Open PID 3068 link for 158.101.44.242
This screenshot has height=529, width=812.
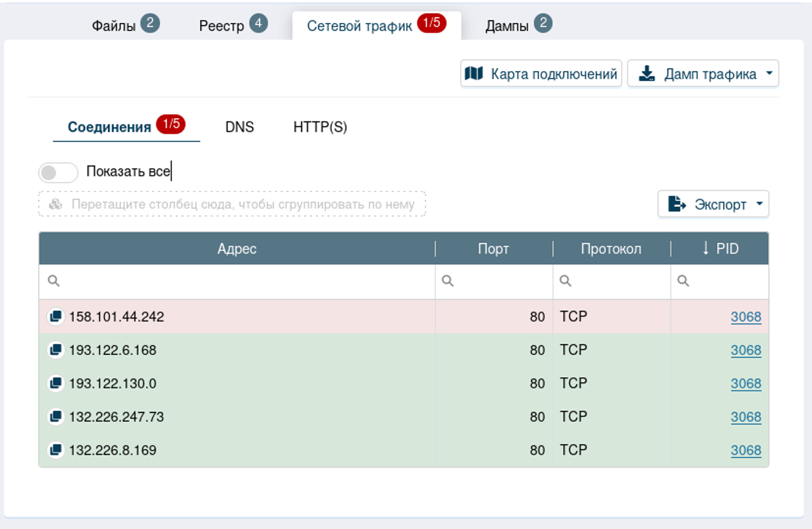tap(746, 317)
